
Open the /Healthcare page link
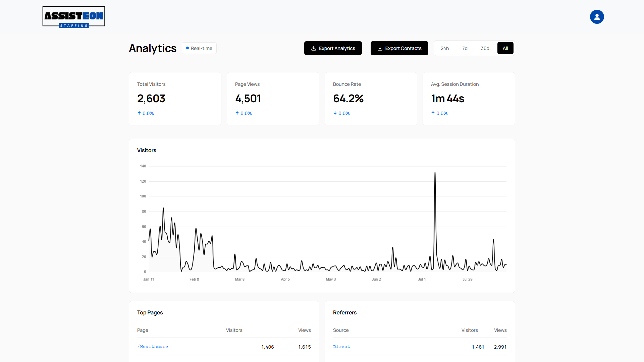pyautogui.click(x=153, y=347)
